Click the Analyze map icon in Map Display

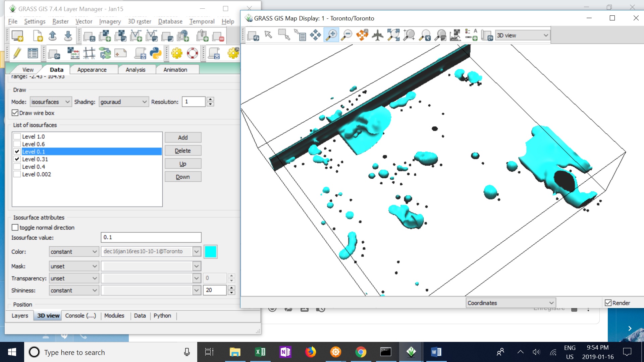pos(455,35)
